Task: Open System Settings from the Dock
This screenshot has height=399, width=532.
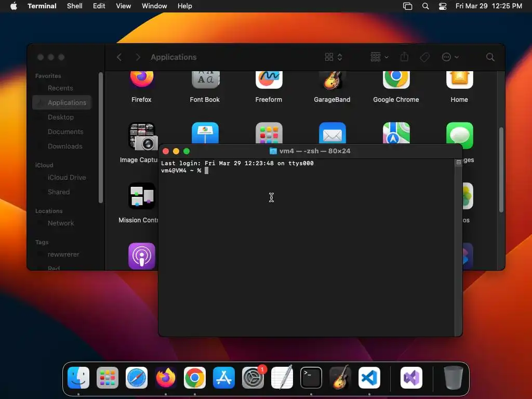Action: [253, 378]
